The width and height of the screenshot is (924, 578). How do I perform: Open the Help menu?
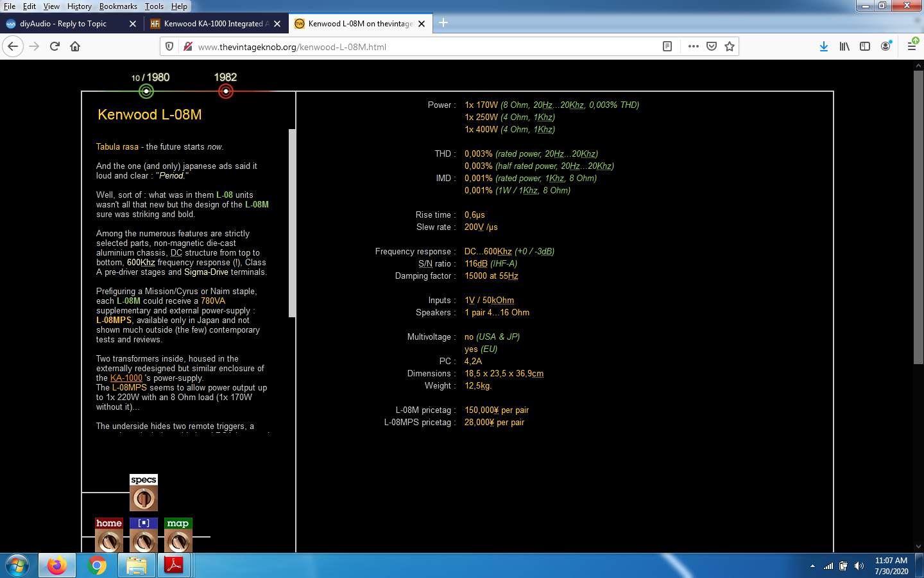tap(179, 6)
